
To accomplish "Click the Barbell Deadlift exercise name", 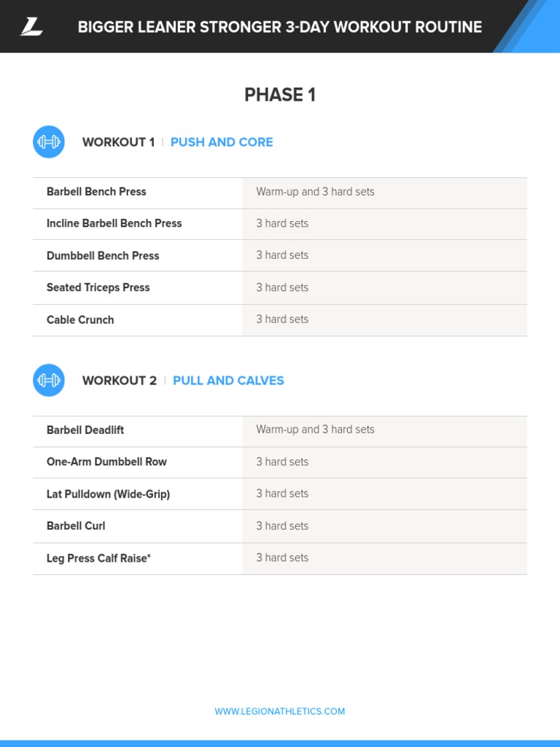I will [85, 430].
